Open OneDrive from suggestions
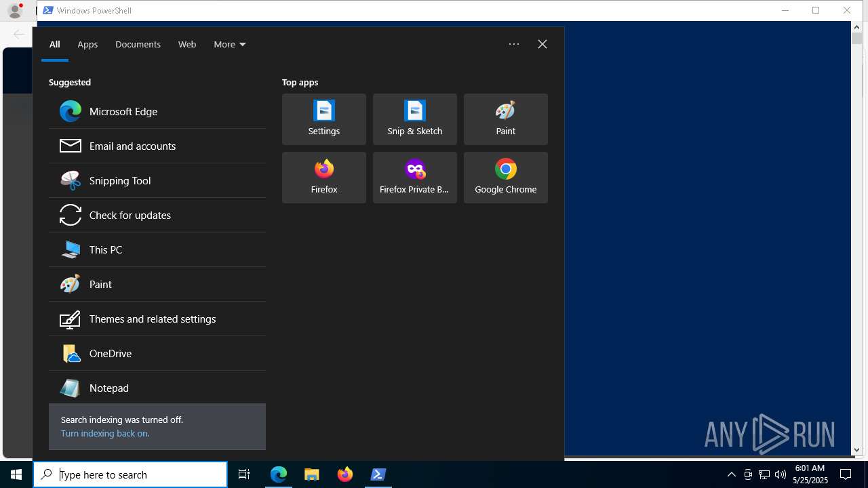This screenshot has height=488, width=868. point(157,353)
